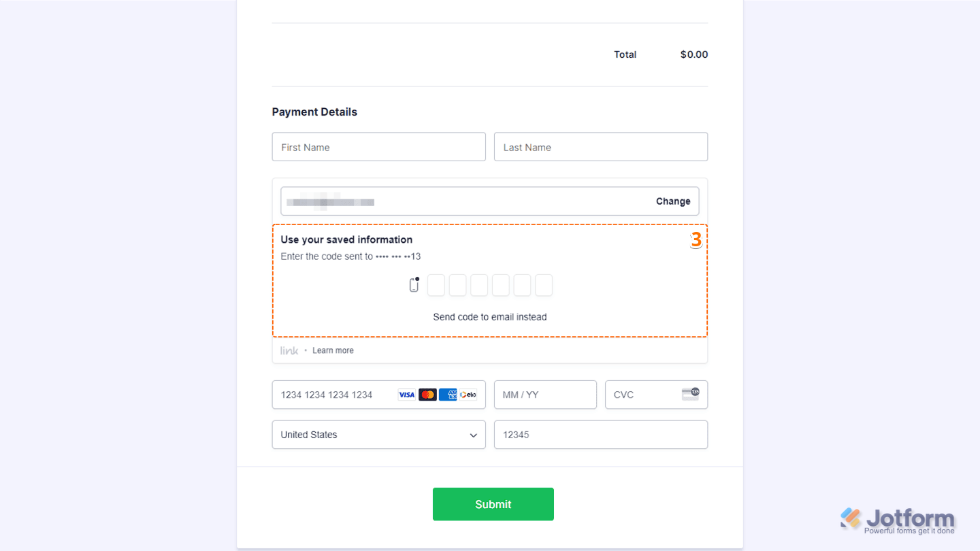Click the Learn more link
This screenshot has width=980, height=551.
[x=332, y=350]
